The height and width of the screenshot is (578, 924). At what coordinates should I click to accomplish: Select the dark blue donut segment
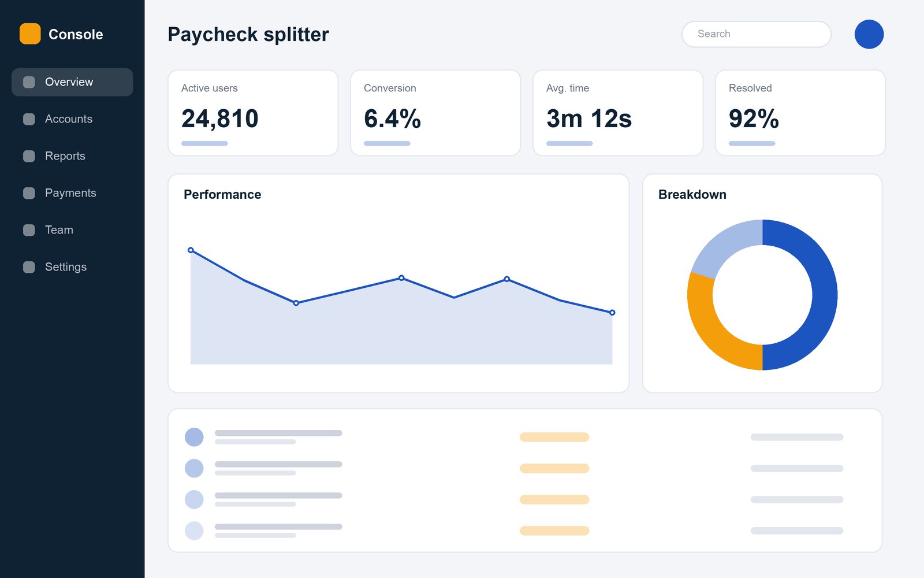click(x=825, y=295)
